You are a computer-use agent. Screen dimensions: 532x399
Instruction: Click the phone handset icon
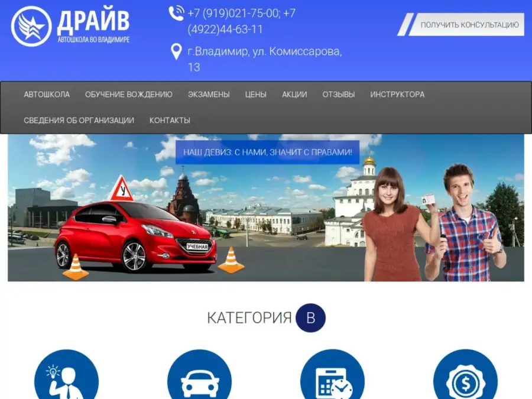click(176, 14)
